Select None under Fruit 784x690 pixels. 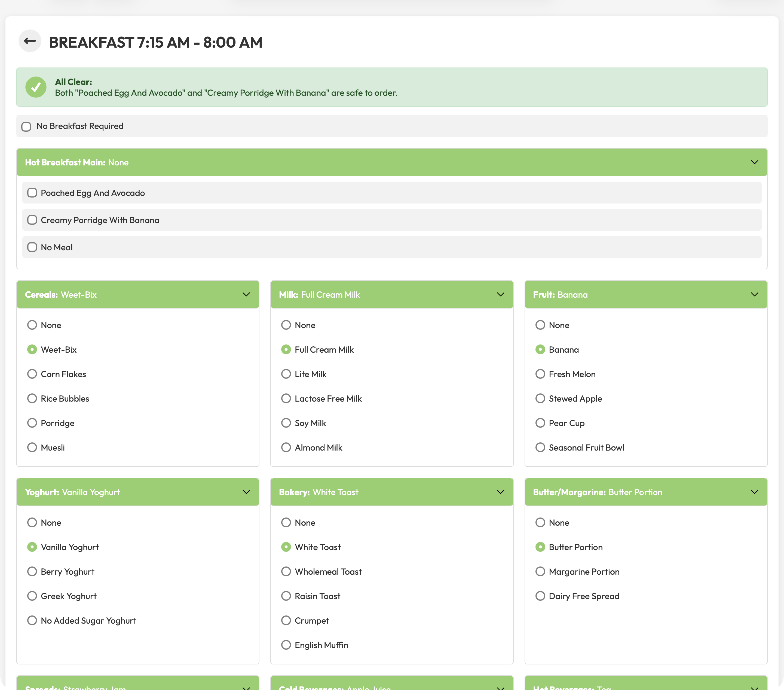pyautogui.click(x=540, y=325)
